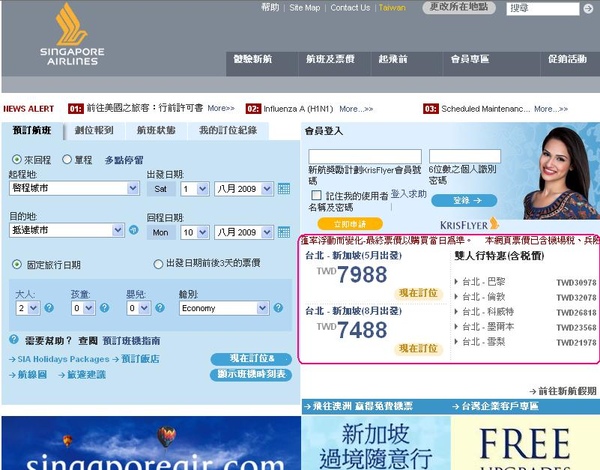Click the 立即申請 apply button
The width and height of the screenshot is (600, 470).
350,224
